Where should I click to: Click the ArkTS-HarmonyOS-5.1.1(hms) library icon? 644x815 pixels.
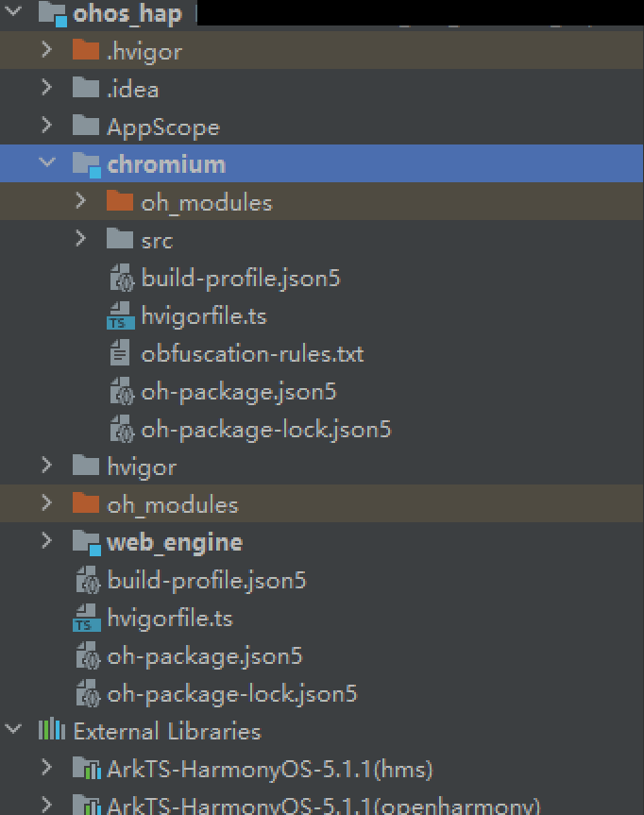click(86, 769)
